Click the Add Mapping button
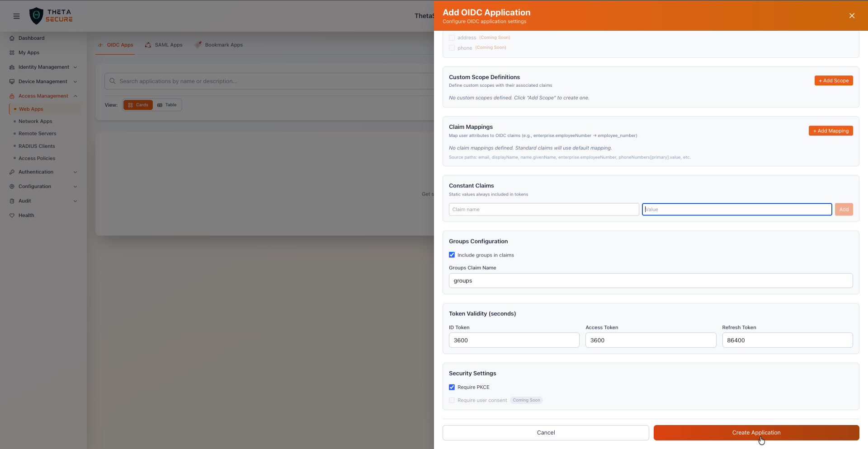 coord(830,131)
